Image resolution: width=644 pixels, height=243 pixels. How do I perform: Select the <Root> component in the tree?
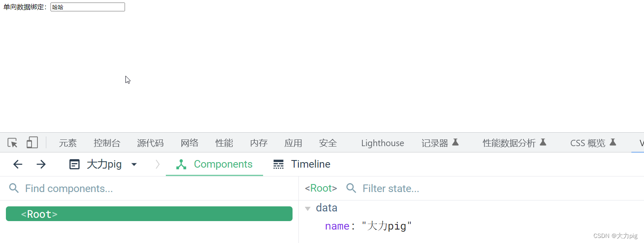[40, 214]
